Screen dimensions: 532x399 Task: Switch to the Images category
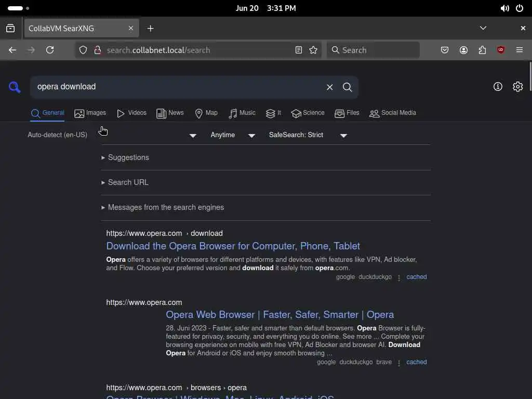point(90,113)
